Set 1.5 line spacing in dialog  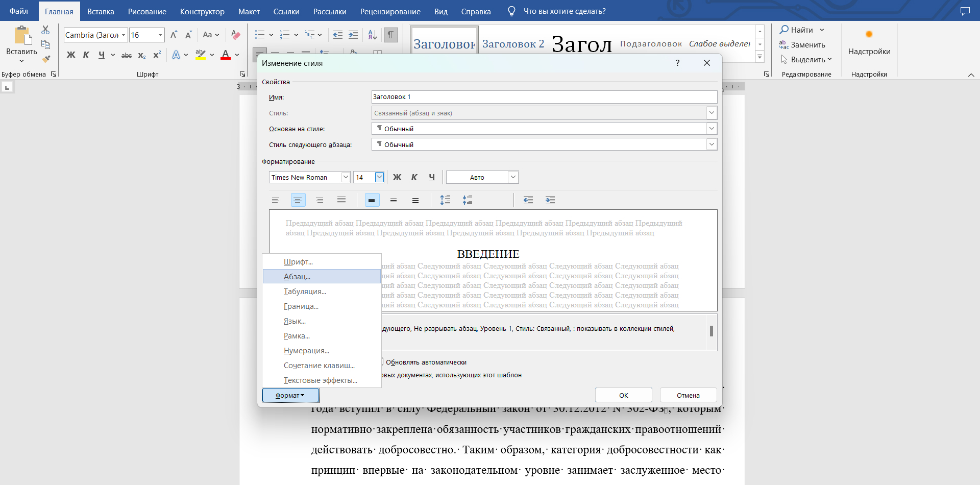pos(394,200)
